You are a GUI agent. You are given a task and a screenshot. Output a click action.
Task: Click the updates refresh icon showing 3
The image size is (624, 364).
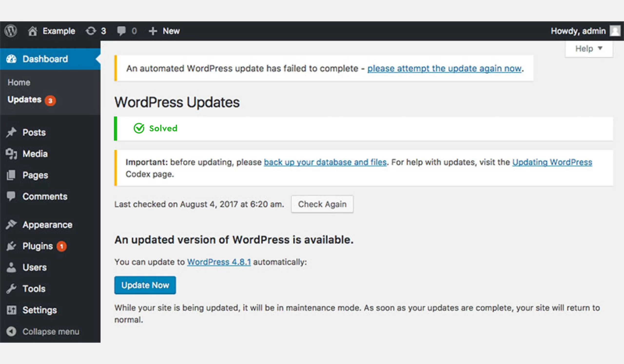click(x=92, y=31)
